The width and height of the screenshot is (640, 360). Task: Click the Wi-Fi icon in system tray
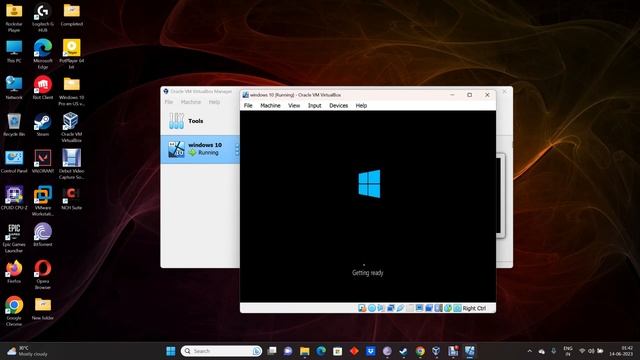tap(582, 351)
